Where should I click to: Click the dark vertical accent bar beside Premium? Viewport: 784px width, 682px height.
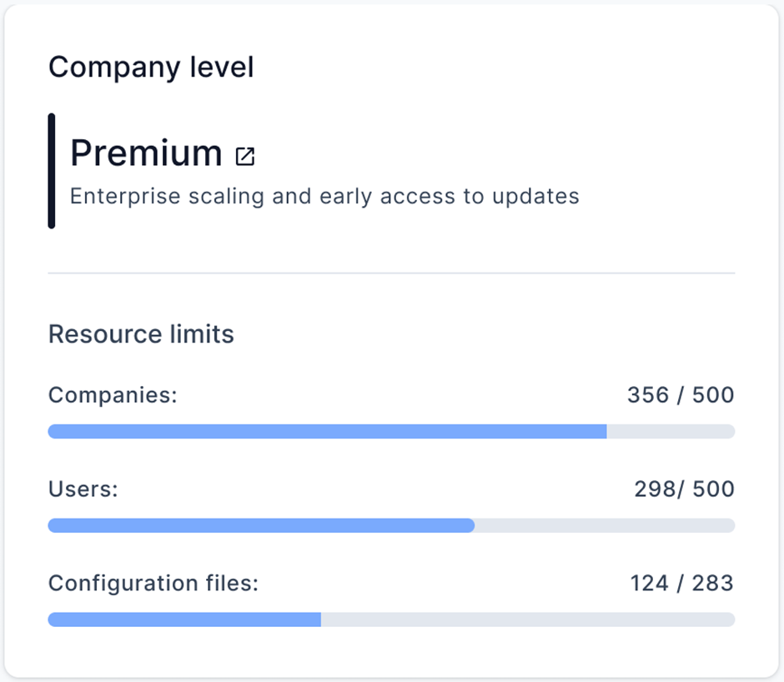[52, 171]
